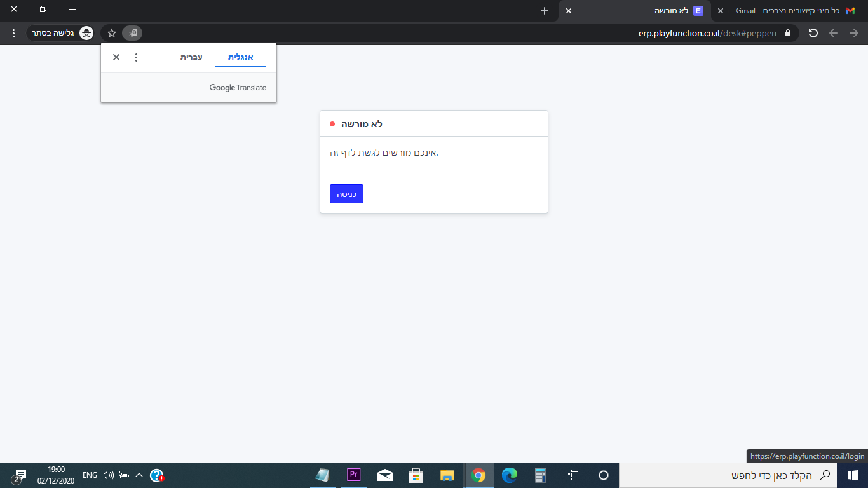Click the Chrome icon on the taskbar
Screen dimensions: 868x488
click(x=478, y=475)
